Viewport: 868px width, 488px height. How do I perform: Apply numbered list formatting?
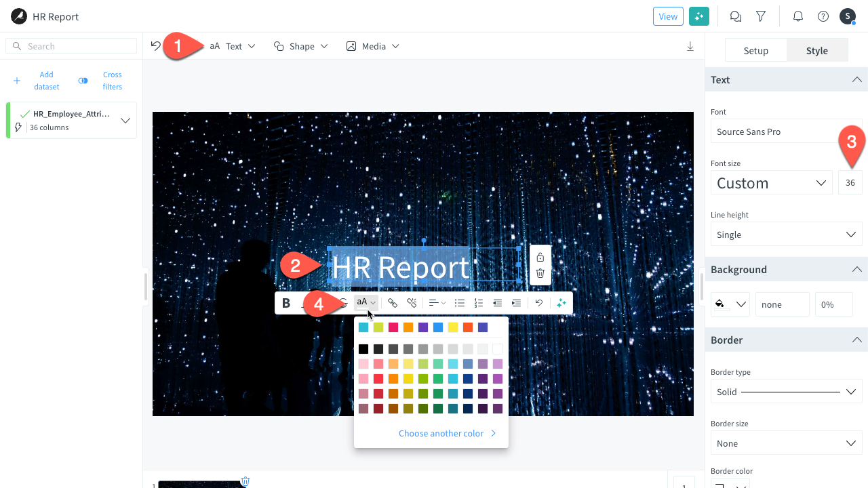point(479,303)
